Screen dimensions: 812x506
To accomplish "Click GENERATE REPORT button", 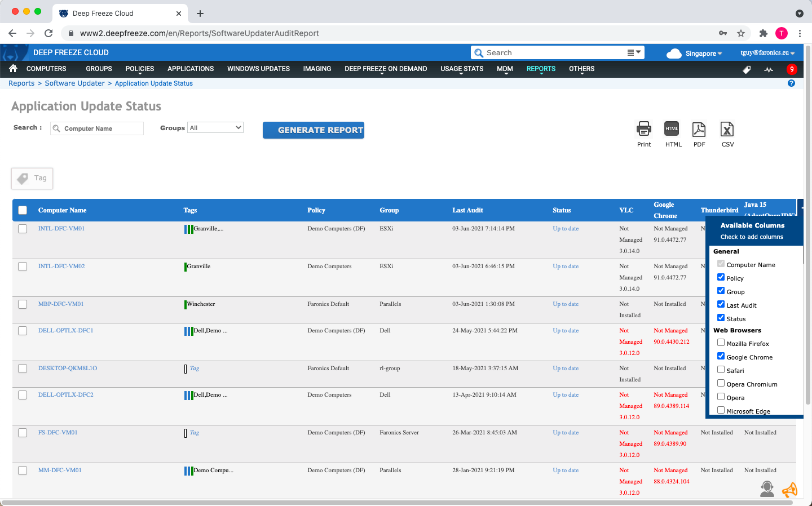I will (x=314, y=130).
